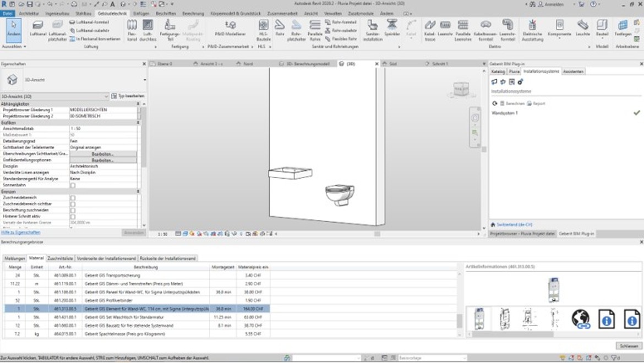
Task: Click the Report button
Action: pyautogui.click(x=537, y=103)
